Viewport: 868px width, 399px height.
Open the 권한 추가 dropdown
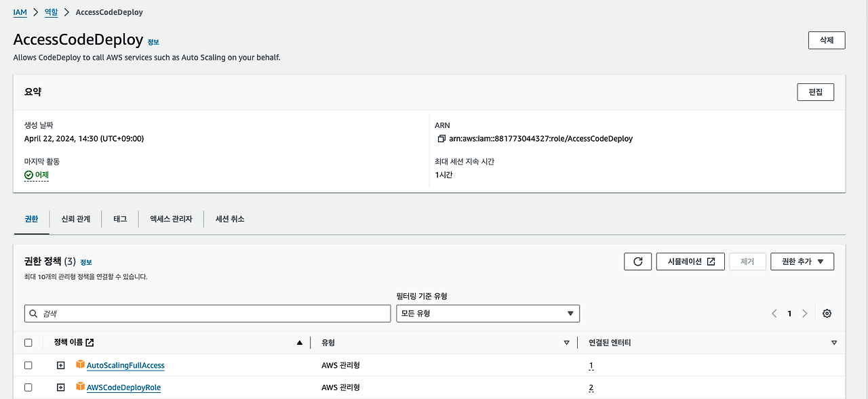click(x=802, y=261)
